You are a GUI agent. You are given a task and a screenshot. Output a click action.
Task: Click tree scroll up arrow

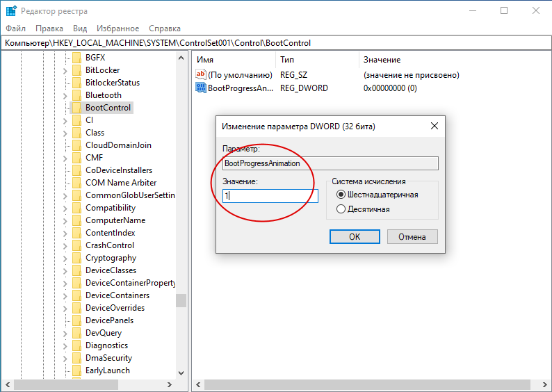coord(181,58)
